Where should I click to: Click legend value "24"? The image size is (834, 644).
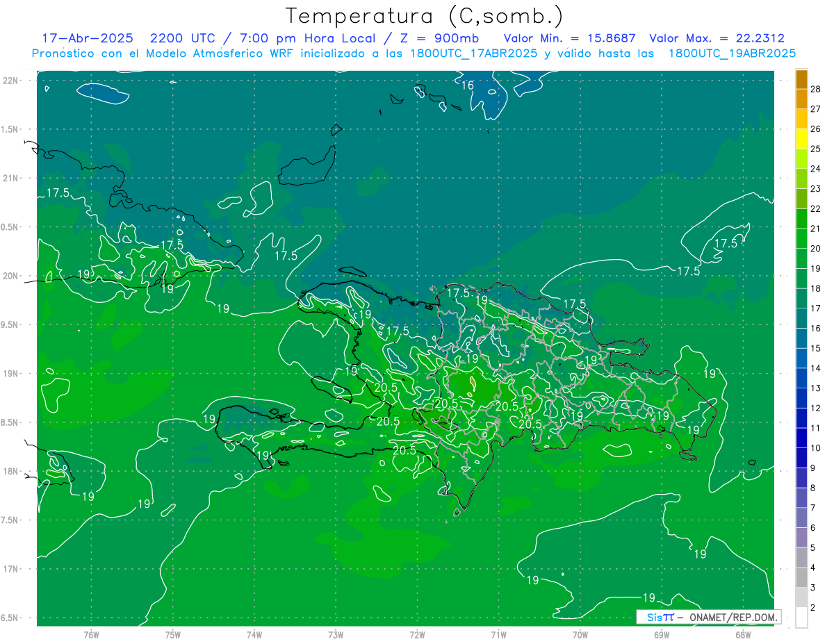[x=816, y=169]
